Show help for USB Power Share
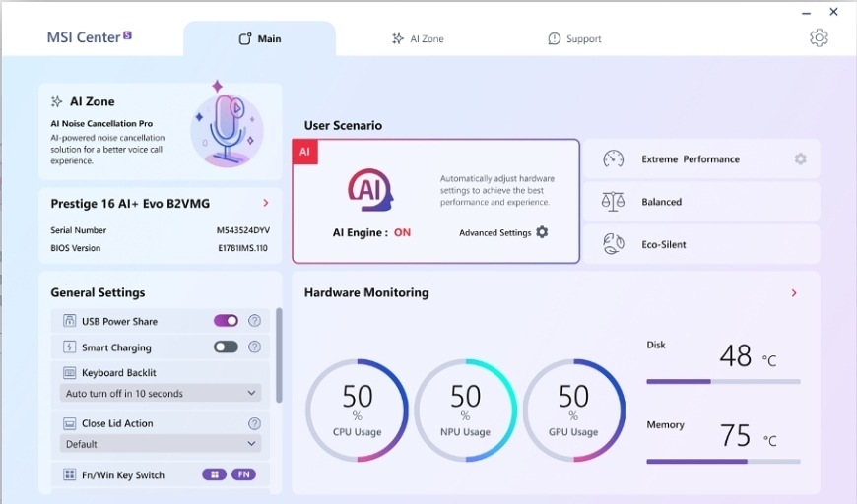857x504 pixels. coord(254,321)
